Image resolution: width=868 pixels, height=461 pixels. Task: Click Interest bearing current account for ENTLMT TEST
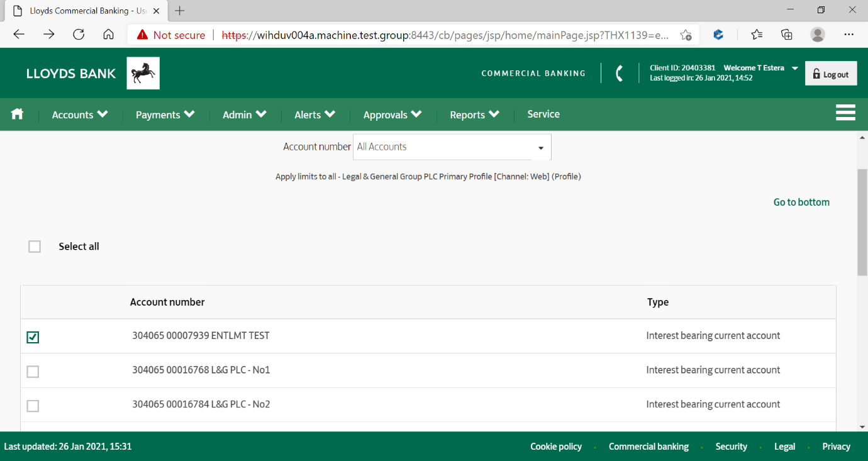click(x=713, y=336)
